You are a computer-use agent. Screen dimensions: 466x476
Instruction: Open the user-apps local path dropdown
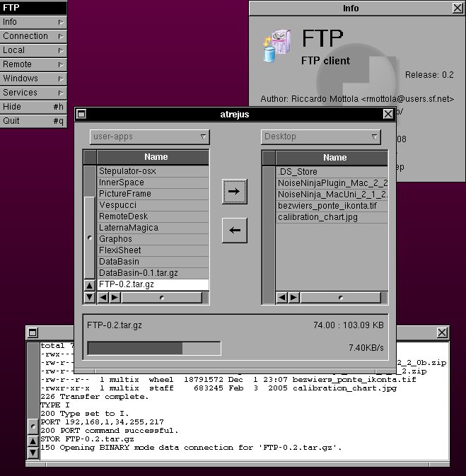(x=149, y=137)
